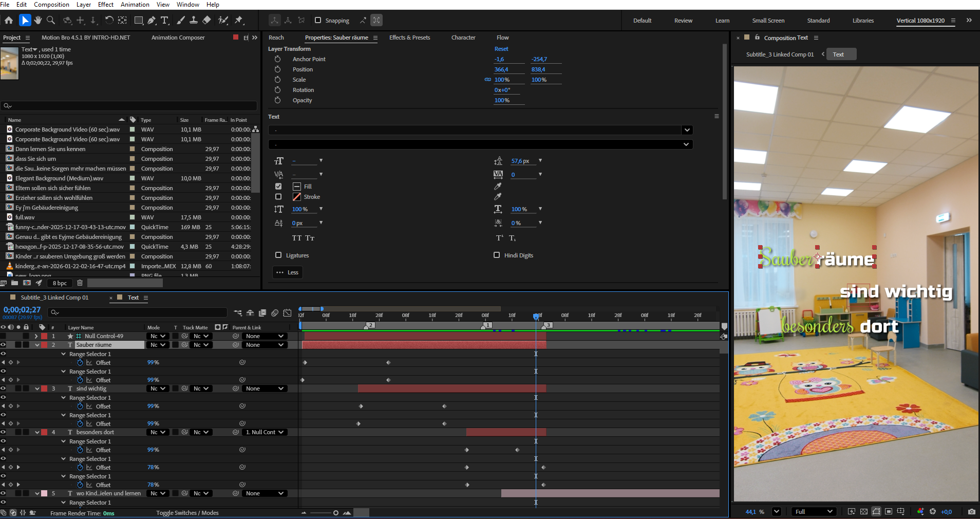This screenshot has width=980, height=519.
Task: Open the Graph Editor in the timeline
Action: (287, 313)
